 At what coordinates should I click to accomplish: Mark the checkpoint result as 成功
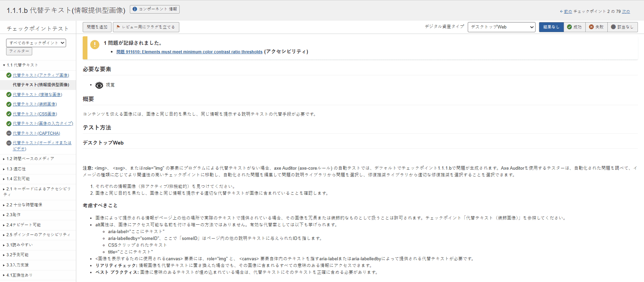click(575, 27)
